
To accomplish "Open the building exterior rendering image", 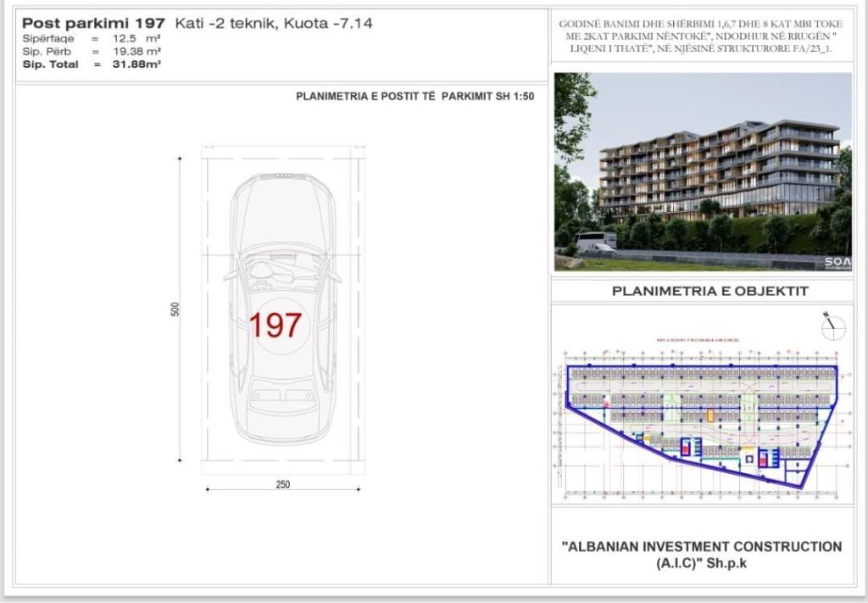I will click(702, 171).
